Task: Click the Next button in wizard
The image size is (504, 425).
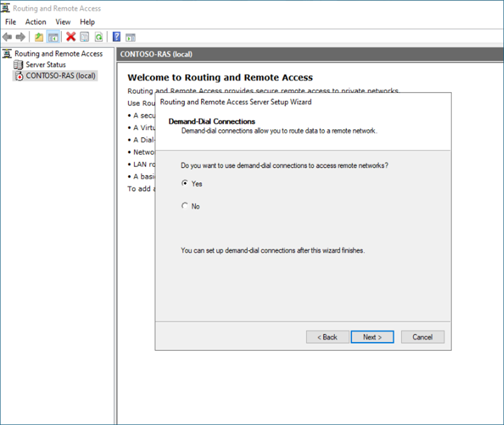Action: tap(372, 337)
